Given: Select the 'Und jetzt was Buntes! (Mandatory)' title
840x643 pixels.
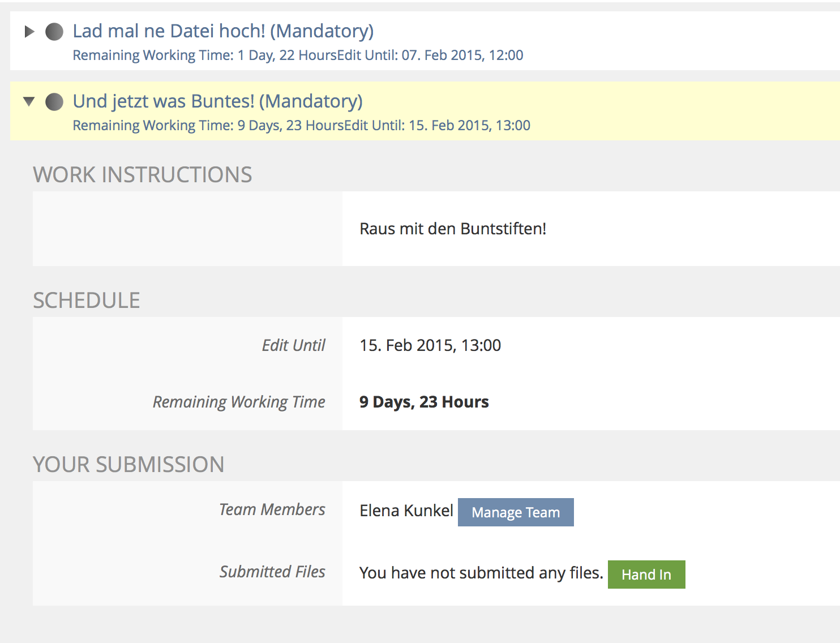Looking at the screenshot, I should (x=217, y=101).
